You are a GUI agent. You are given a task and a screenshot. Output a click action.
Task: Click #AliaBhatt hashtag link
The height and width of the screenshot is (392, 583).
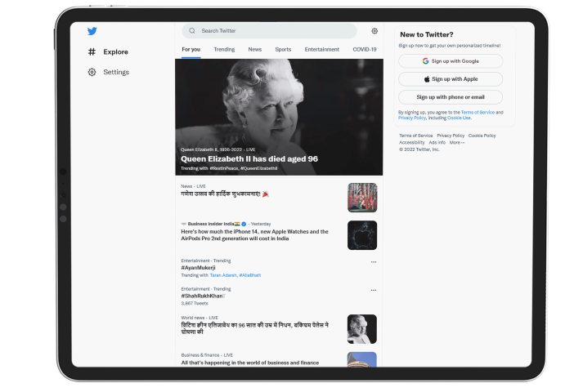[x=250, y=275]
